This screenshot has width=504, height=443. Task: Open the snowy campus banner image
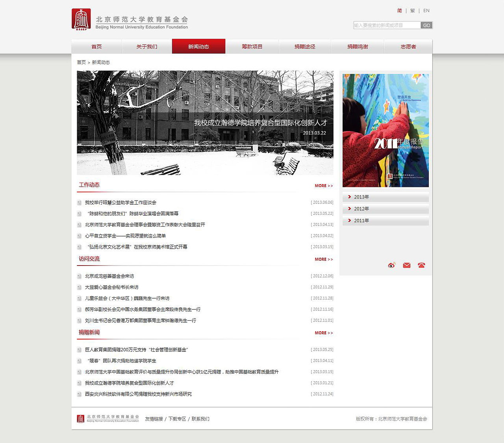tap(205, 123)
